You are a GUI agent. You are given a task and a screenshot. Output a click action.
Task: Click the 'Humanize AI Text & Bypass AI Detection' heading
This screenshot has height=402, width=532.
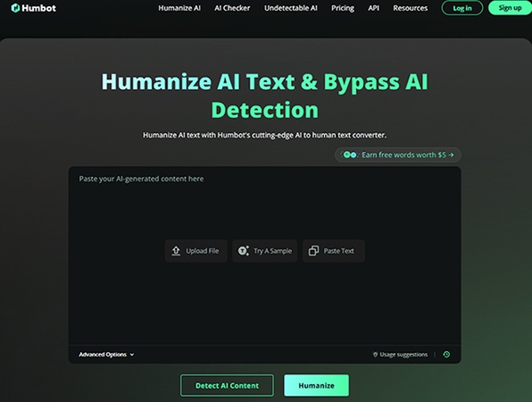(264, 96)
